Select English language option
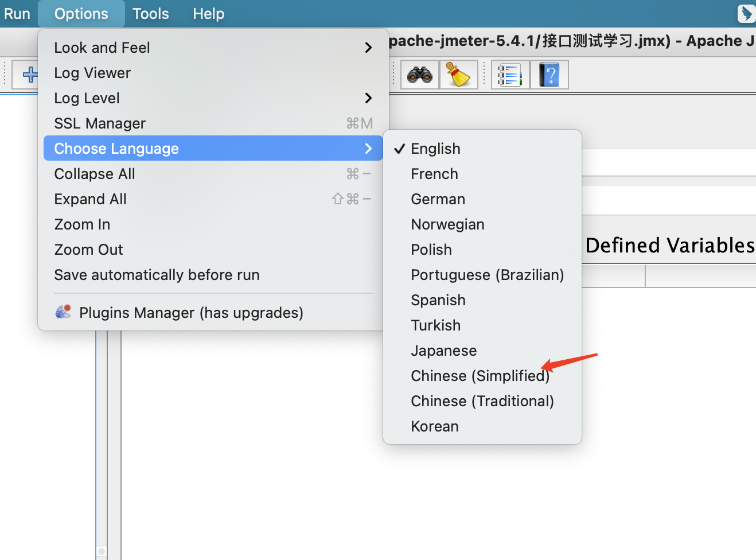Viewport: 756px width, 560px height. tap(482, 149)
